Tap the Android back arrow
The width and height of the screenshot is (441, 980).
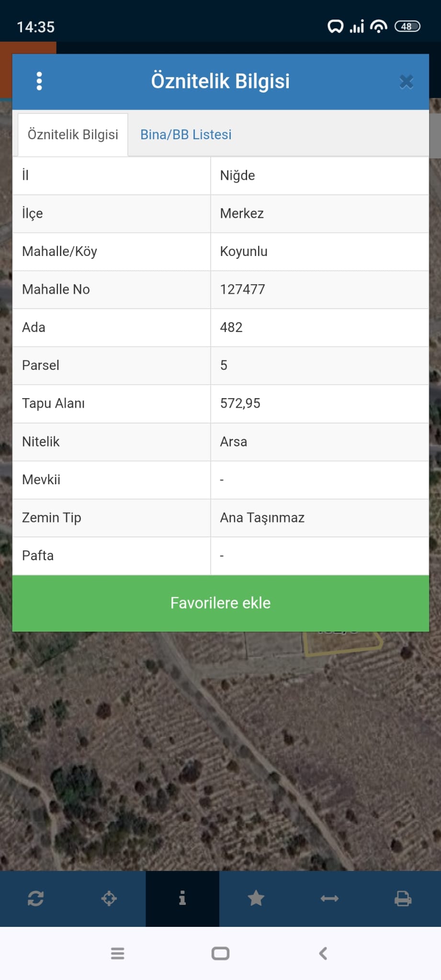pos(323,953)
